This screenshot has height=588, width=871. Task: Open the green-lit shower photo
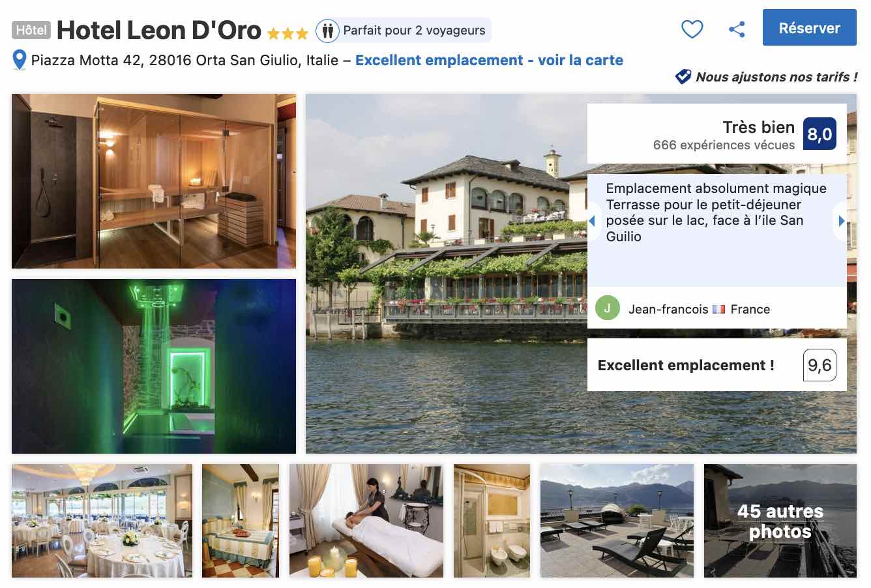[x=154, y=366]
